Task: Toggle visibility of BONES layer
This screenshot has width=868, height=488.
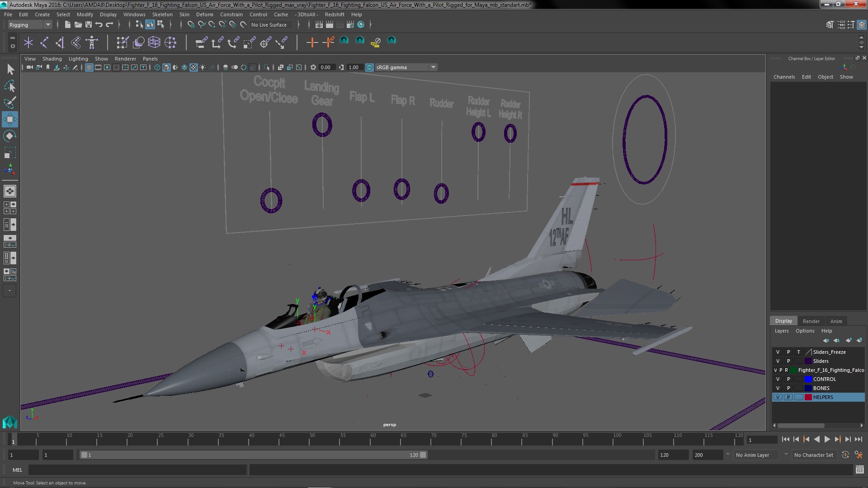Action: click(x=778, y=388)
